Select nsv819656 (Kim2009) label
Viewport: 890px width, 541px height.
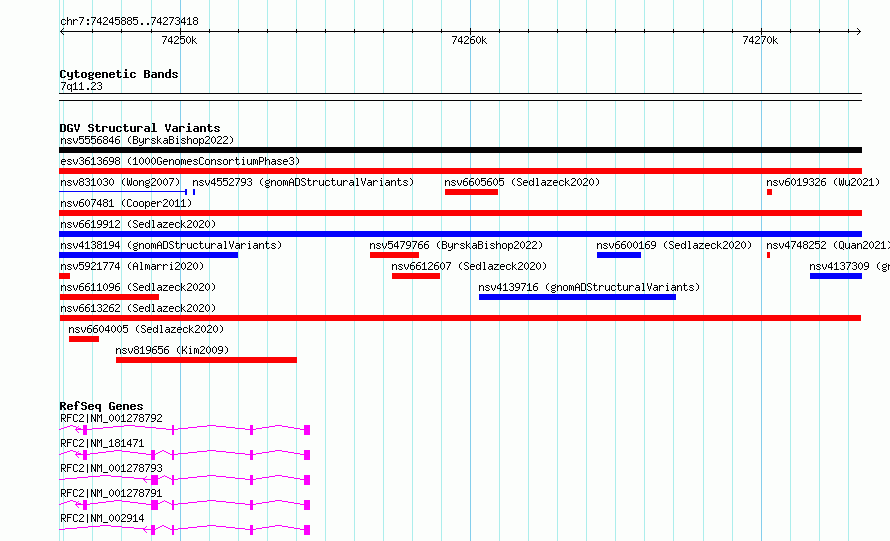[x=172, y=350]
